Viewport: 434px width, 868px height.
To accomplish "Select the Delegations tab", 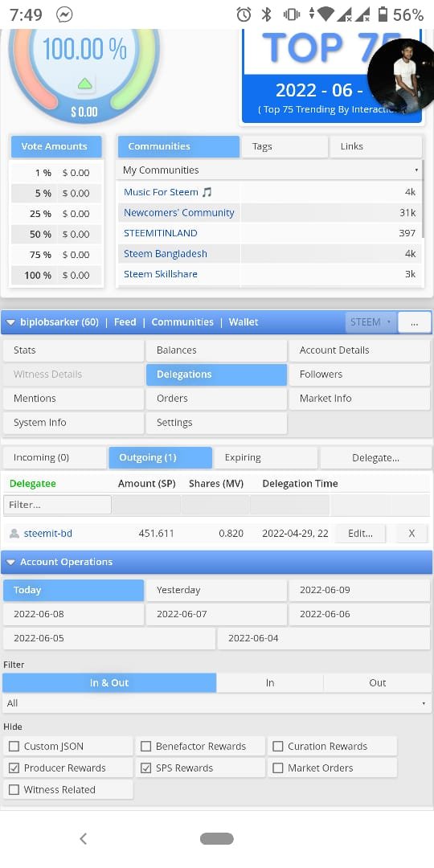I will coord(216,375).
